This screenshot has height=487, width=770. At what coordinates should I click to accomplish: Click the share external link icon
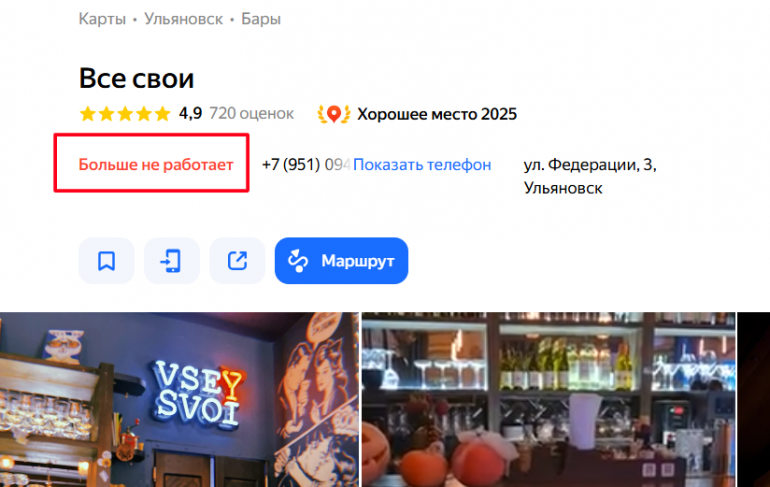point(237,261)
